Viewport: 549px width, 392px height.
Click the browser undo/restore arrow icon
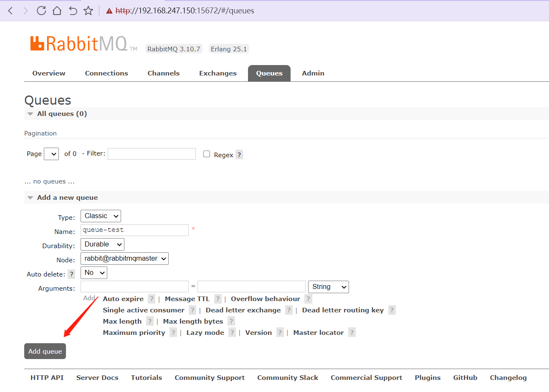coord(73,11)
